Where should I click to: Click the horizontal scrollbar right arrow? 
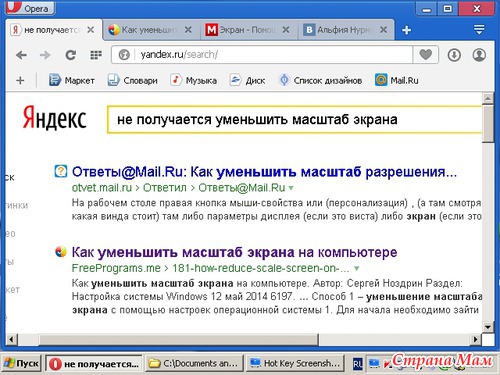[x=476, y=340]
